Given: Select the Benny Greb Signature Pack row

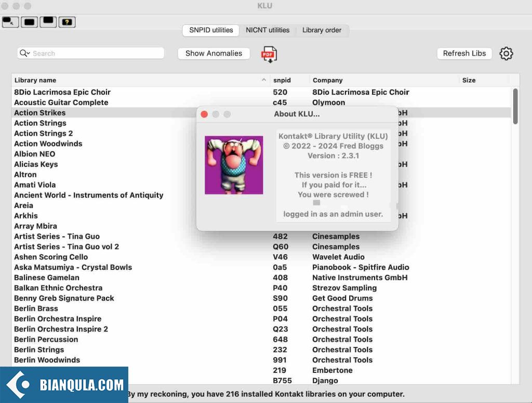Looking at the screenshot, I should pyautogui.click(x=261, y=298).
